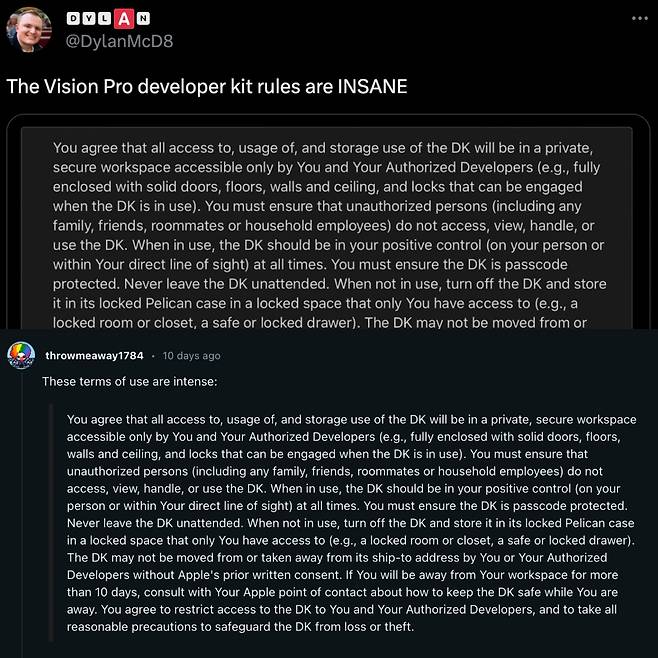Click the tweet text about Vision Pro rules
The width and height of the screenshot is (658, 658).
click(207, 86)
